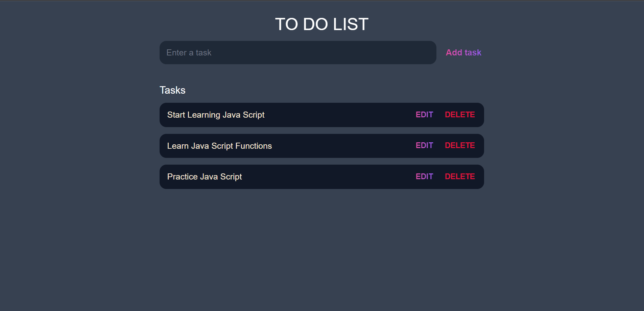
Task: Delete the Learn Java Script Functions task
Action: pyautogui.click(x=460, y=145)
